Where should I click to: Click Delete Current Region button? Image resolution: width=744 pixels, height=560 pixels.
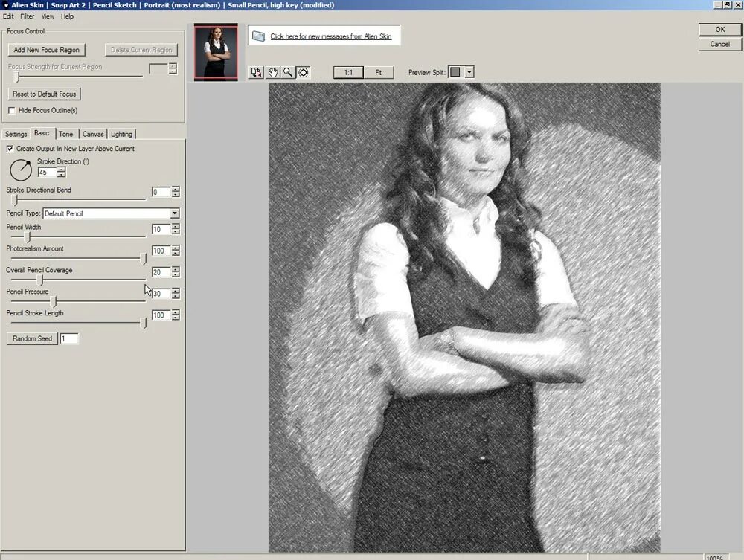141,50
